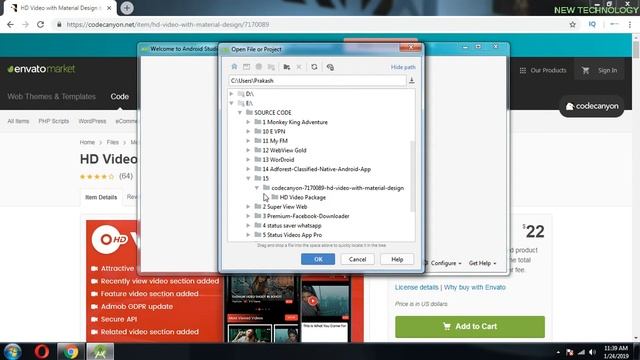Open Chrome three-dot menu
Image resolution: width=640 pixels, height=360 pixels.
pos(630,24)
